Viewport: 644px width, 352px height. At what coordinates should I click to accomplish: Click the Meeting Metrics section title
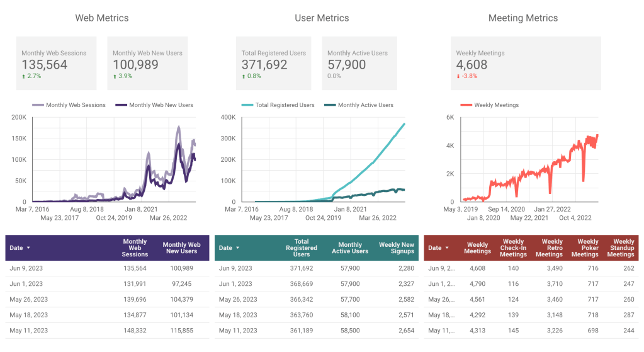click(x=523, y=18)
